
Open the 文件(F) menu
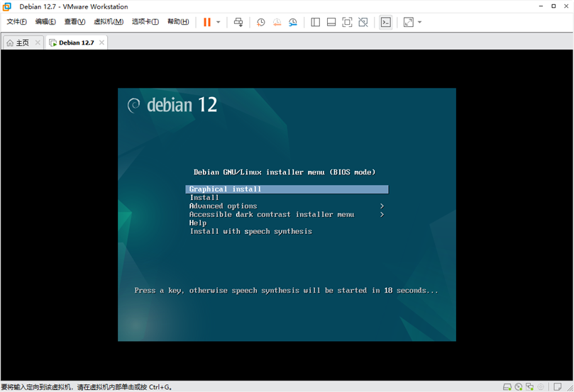(x=16, y=21)
